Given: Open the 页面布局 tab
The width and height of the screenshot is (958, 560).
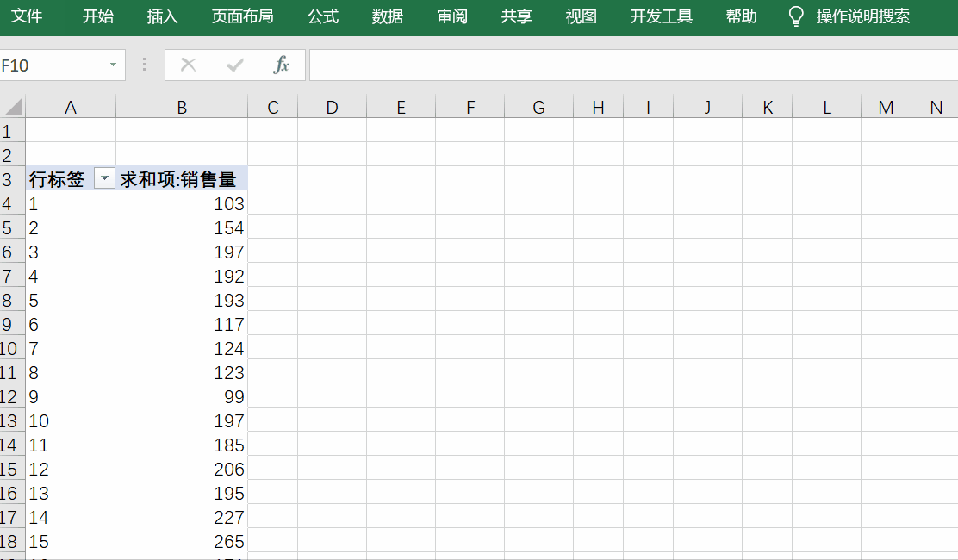Looking at the screenshot, I should pyautogui.click(x=242, y=16).
